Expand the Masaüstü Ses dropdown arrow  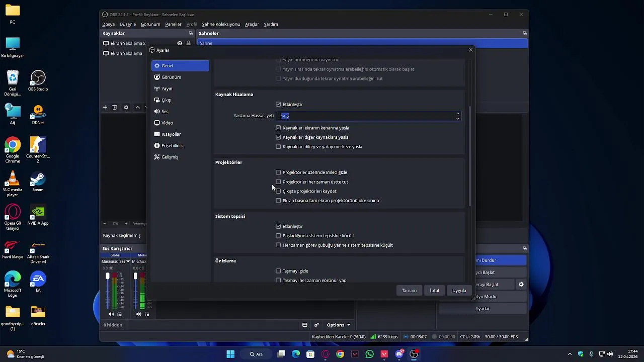[128, 261]
